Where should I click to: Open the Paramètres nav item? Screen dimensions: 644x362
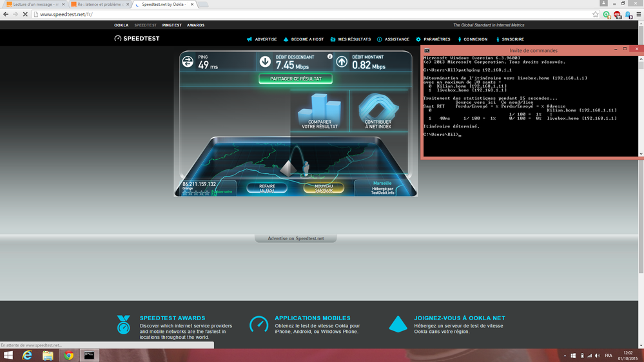[433, 39]
